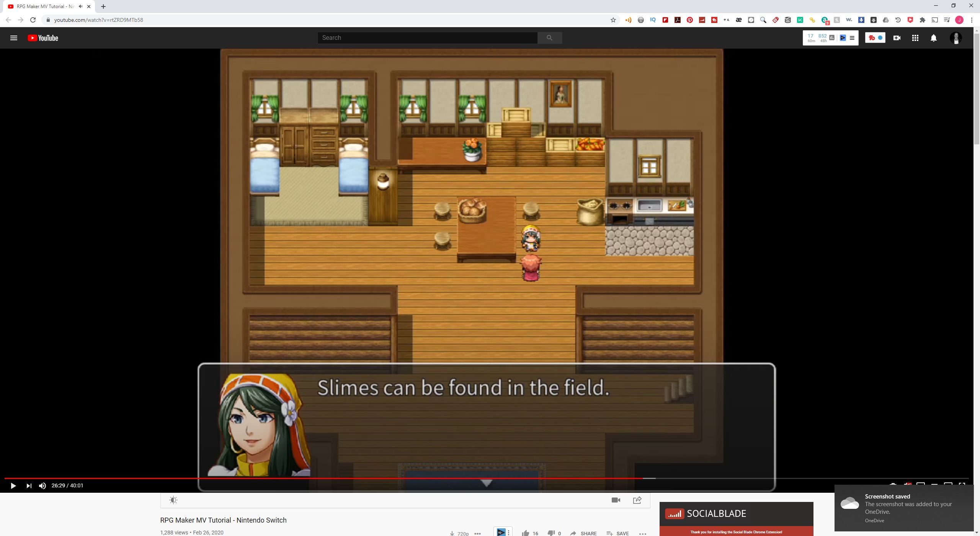Open the YouTube guide hamburger menu

click(14, 38)
